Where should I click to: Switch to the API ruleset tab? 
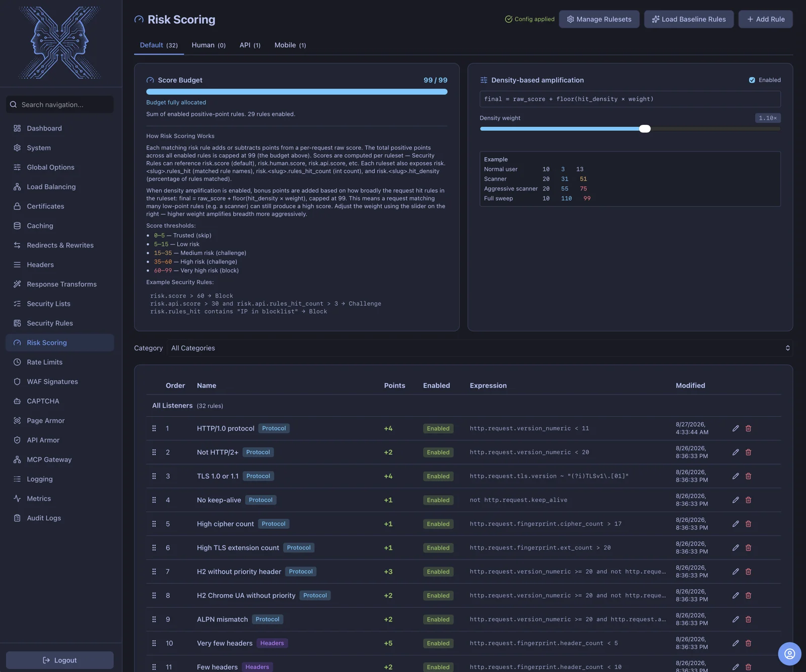pyautogui.click(x=250, y=45)
